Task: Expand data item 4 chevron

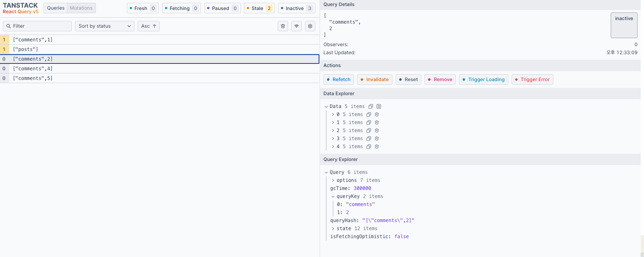Action: (x=333, y=147)
